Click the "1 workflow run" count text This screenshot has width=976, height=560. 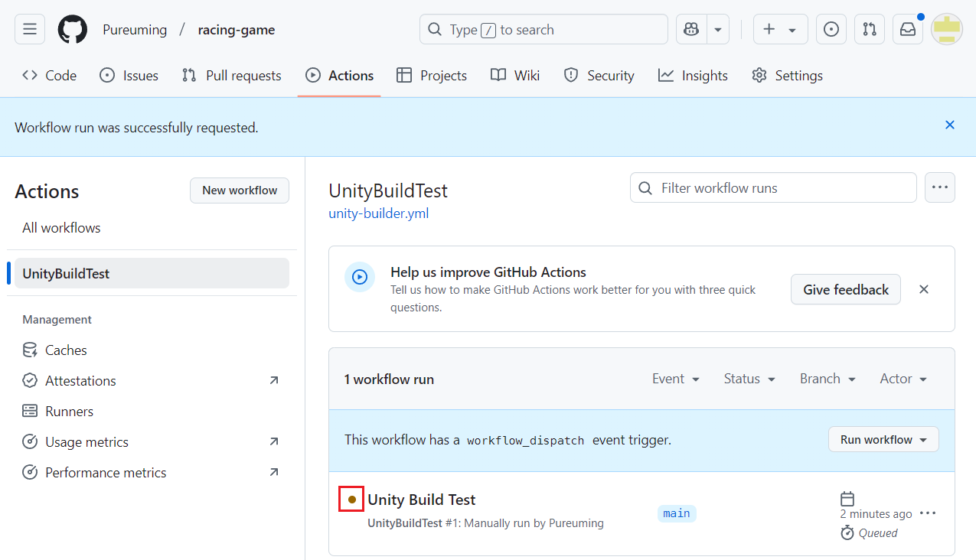click(x=389, y=379)
